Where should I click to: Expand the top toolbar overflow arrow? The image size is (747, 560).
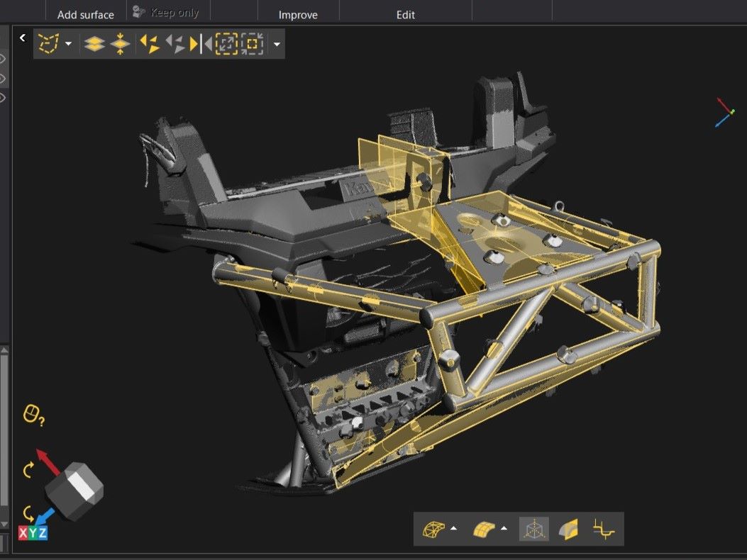click(277, 45)
